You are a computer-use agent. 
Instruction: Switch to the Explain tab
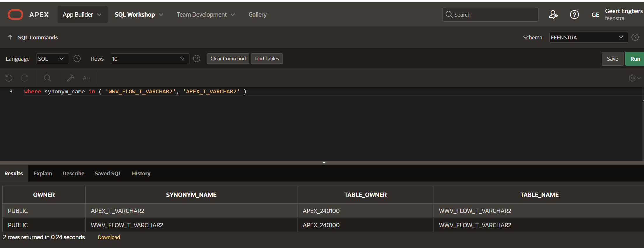43,173
